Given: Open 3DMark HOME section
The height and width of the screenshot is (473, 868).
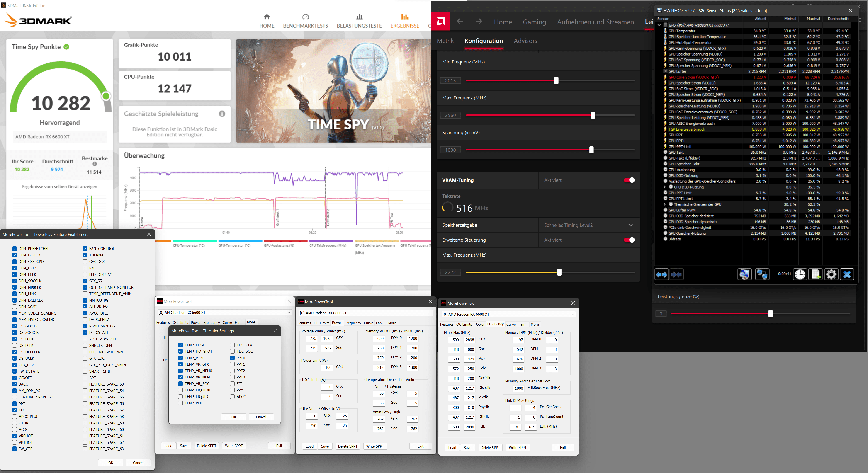Looking at the screenshot, I should [267, 21].
